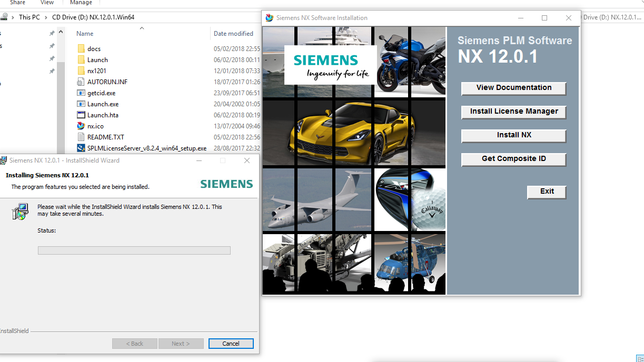This screenshot has width=644, height=362.
Task: Select the AUTORUN.INF configuration file icon
Action: (x=81, y=82)
